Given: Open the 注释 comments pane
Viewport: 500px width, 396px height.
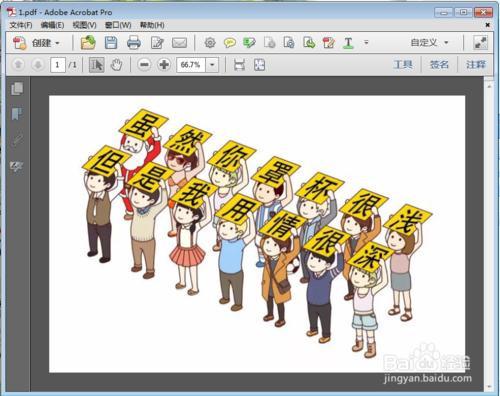Looking at the screenshot, I should (476, 64).
